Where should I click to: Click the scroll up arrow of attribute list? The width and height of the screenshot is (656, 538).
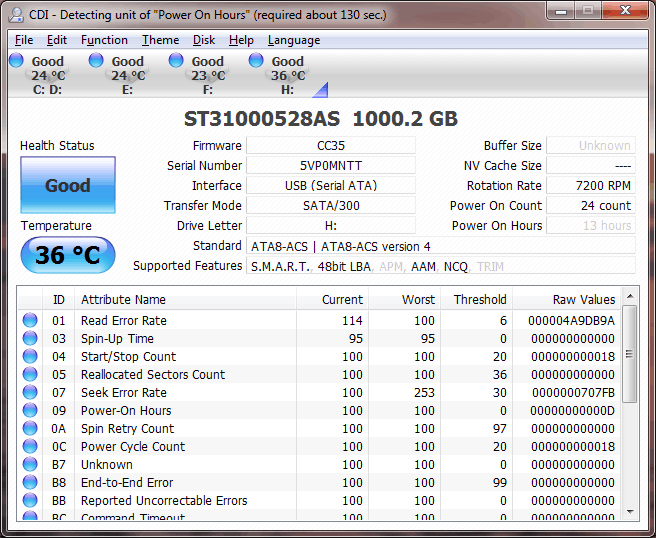click(630, 297)
